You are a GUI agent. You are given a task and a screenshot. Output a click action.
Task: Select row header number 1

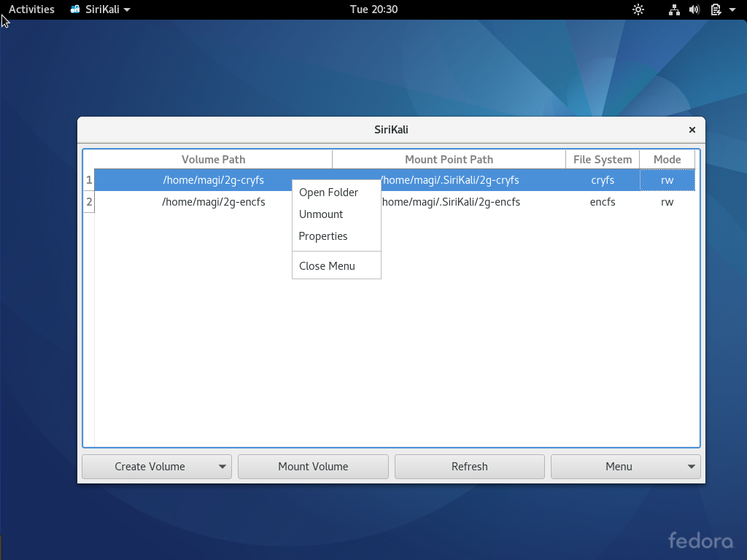89,180
